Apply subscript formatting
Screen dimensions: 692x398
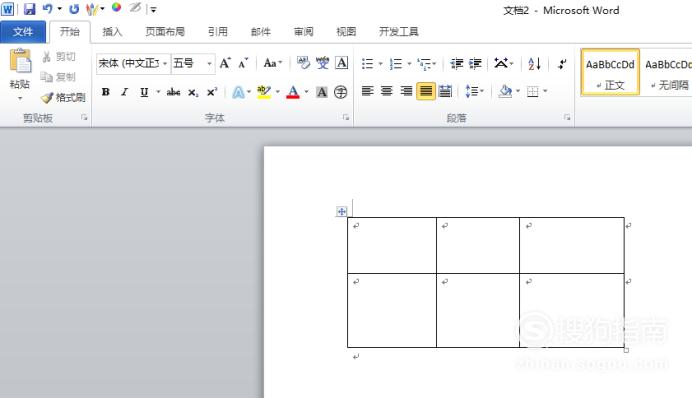(x=193, y=92)
